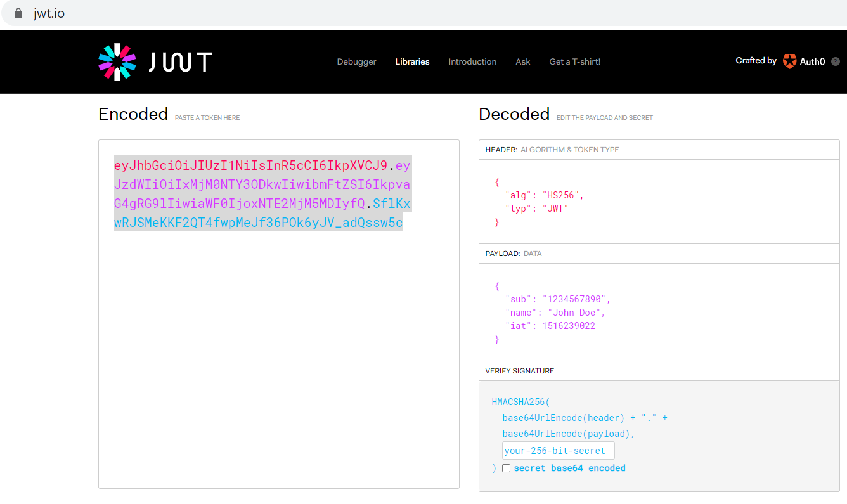The image size is (847, 504).
Task: Click the Get a T-shirt! link
Action: click(574, 61)
